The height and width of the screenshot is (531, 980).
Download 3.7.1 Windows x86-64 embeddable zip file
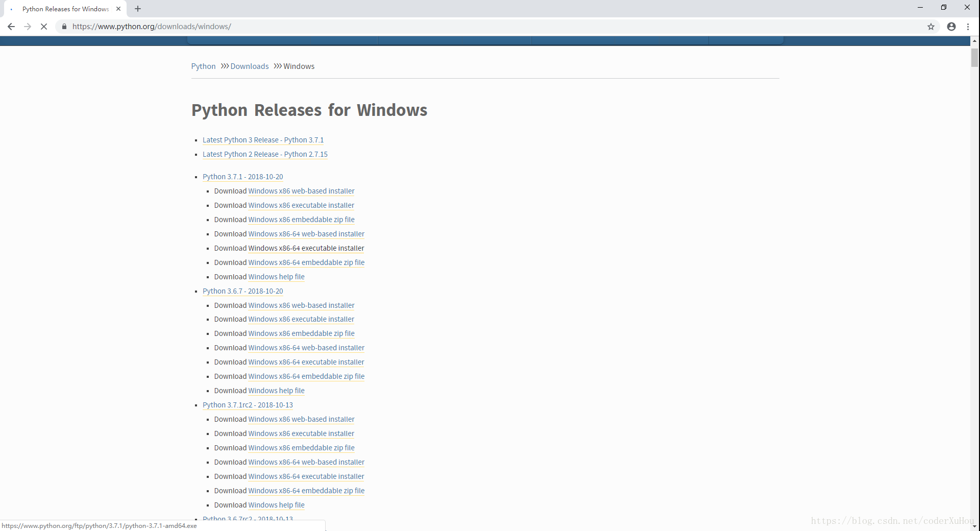pyautogui.click(x=306, y=262)
